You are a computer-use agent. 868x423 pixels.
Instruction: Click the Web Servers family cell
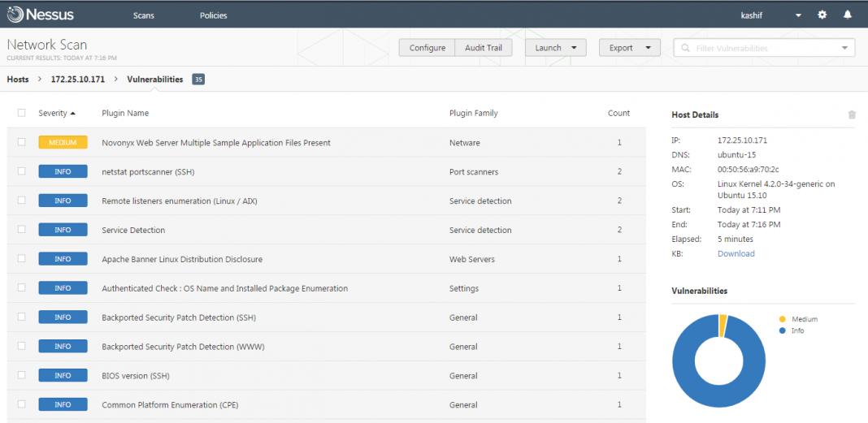point(472,259)
